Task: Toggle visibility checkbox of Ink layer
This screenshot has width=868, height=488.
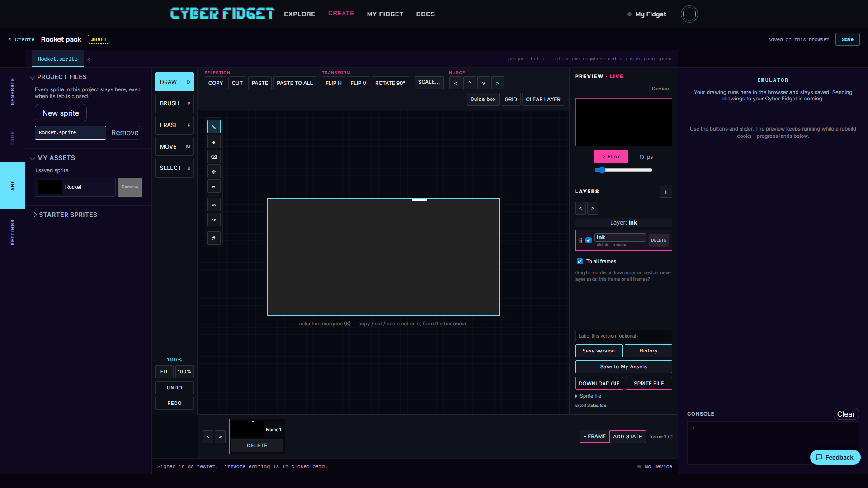Action: [x=589, y=240]
